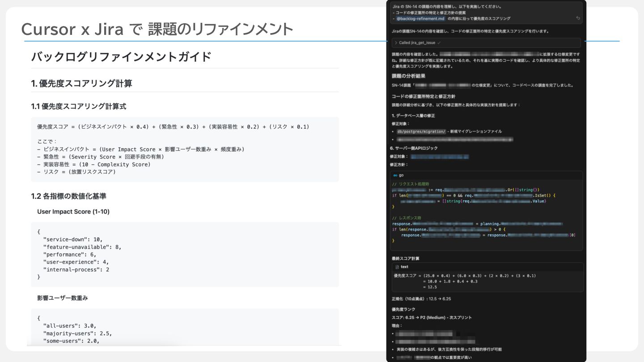Screen dimensions: 644x362
Task: Click the '"some-users": 2.0,' JSON line
Action: pos(71,341)
